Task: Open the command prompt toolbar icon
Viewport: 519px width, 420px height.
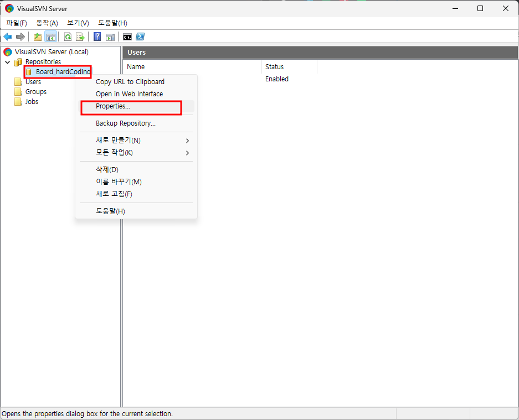Action: point(127,37)
